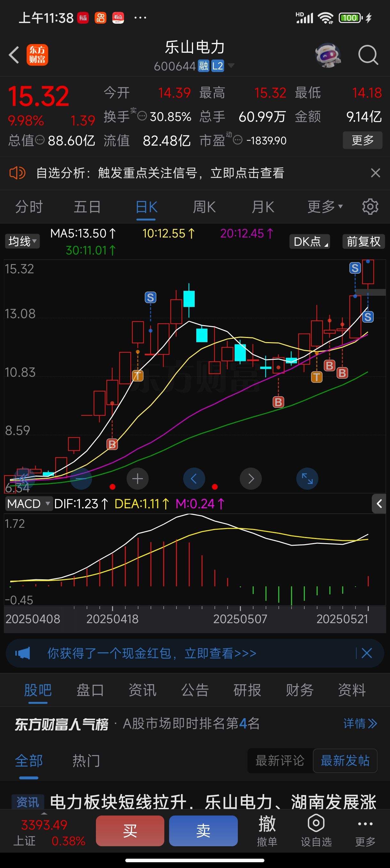The image size is (390, 868).
Task: Tap the 融 margin badge
Action: click(x=204, y=66)
